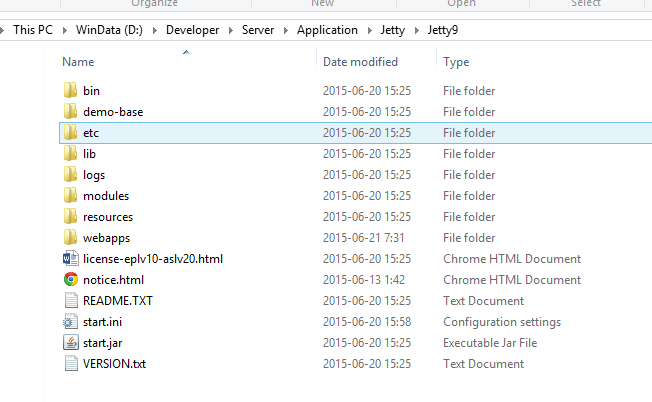Expand breadcrumb arrow after Developer
This screenshot has height=402, width=652.
(230, 30)
